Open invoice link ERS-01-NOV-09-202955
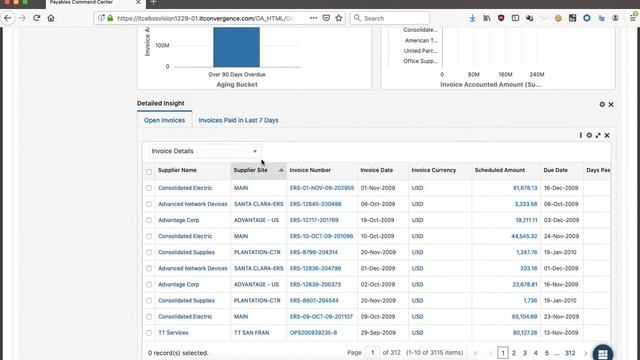The image size is (640, 360). (322, 188)
